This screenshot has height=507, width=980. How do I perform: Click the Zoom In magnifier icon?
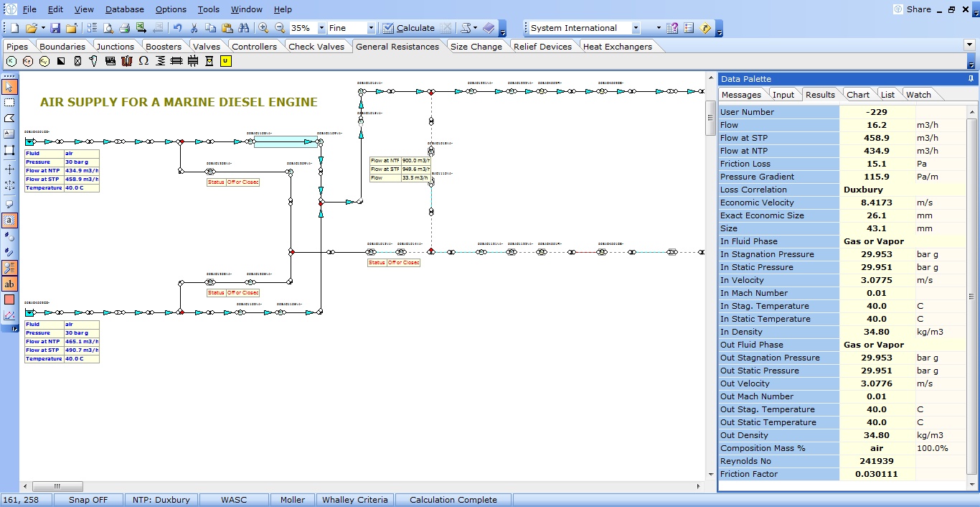click(x=263, y=28)
